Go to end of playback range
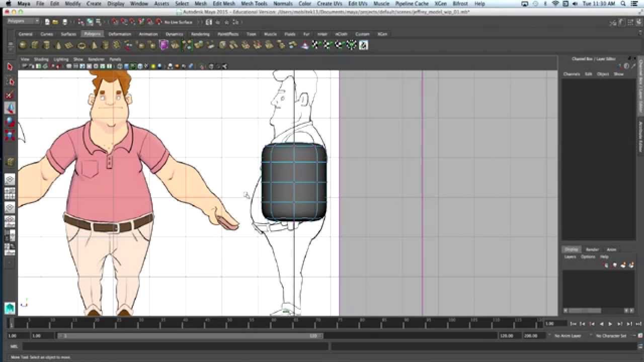 pos(638,324)
